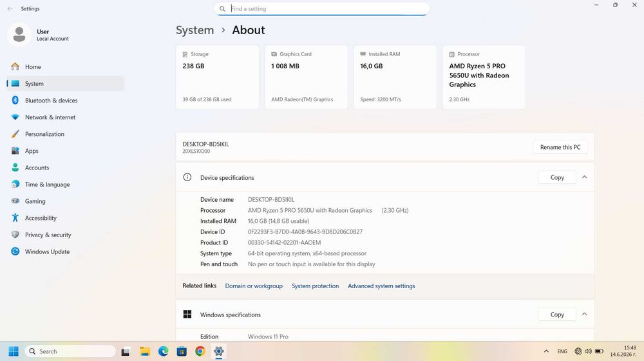The width and height of the screenshot is (644, 361).
Task: Copy the Windows specifications
Action: [557, 315]
